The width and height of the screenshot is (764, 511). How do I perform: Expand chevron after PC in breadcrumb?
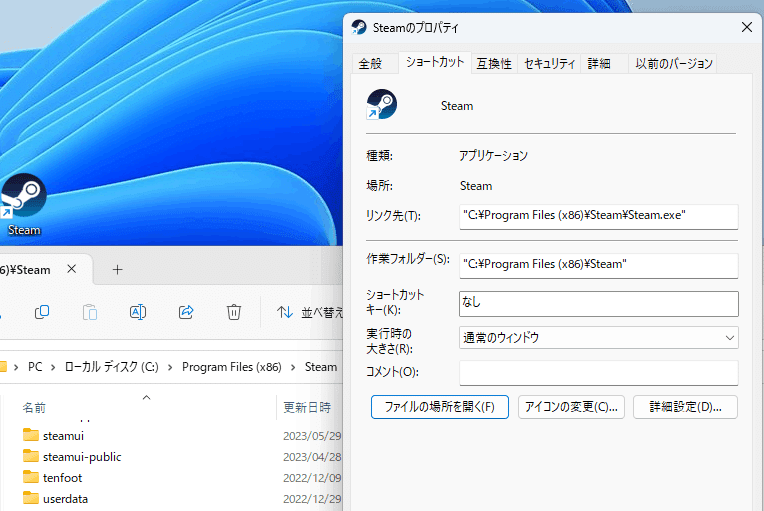53,367
